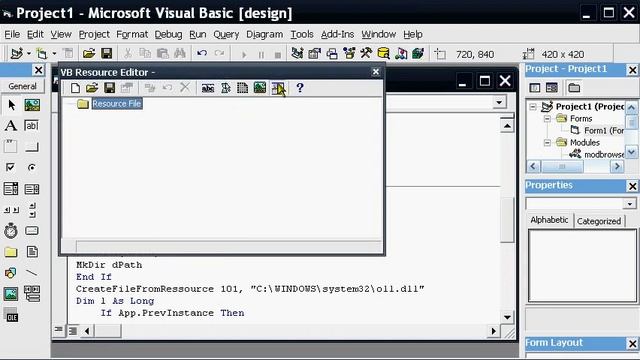Click Add Icon in Resource Editor toolbar
This screenshot has width=640, height=360.
tap(242, 88)
